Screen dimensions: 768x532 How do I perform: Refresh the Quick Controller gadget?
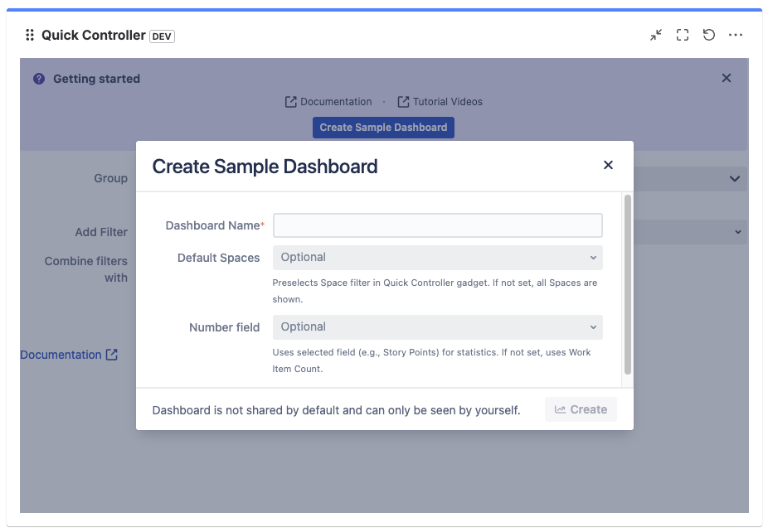(x=709, y=35)
